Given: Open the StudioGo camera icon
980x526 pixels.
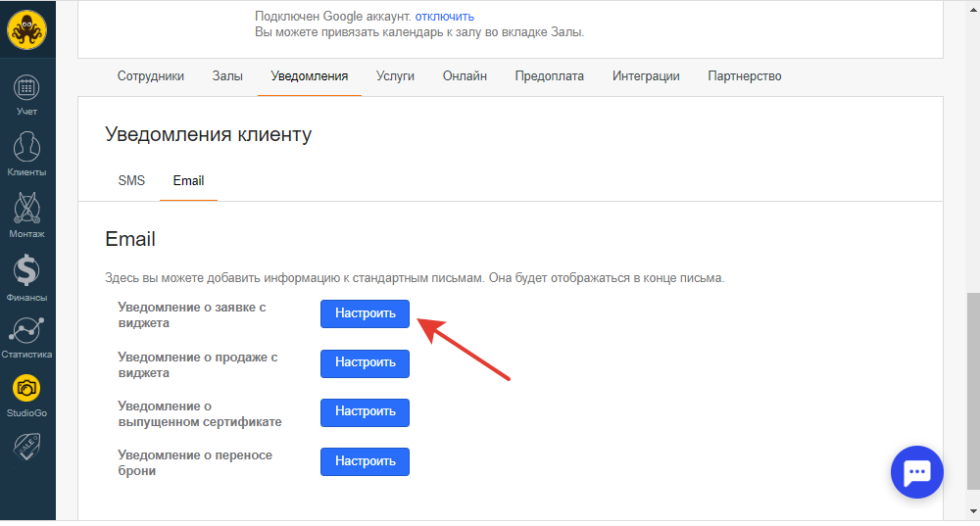Looking at the screenshot, I should point(26,389).
